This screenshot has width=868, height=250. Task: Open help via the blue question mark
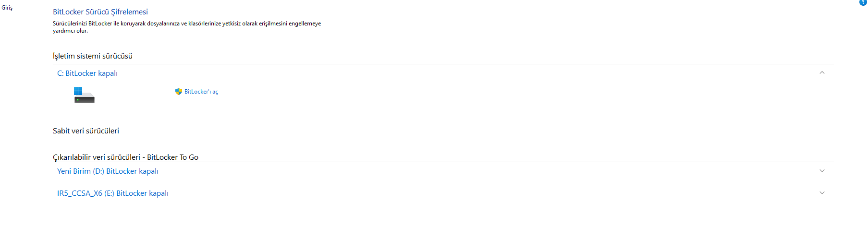point(863,2)
